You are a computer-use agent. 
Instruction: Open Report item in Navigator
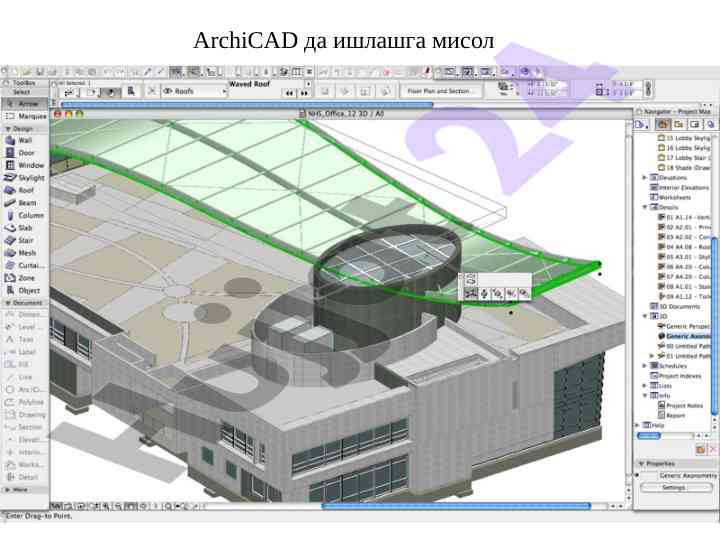[x=672, y=415]
